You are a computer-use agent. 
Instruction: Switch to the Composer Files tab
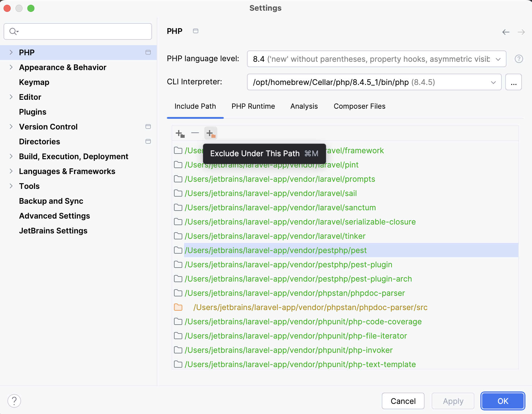point(359,106)
